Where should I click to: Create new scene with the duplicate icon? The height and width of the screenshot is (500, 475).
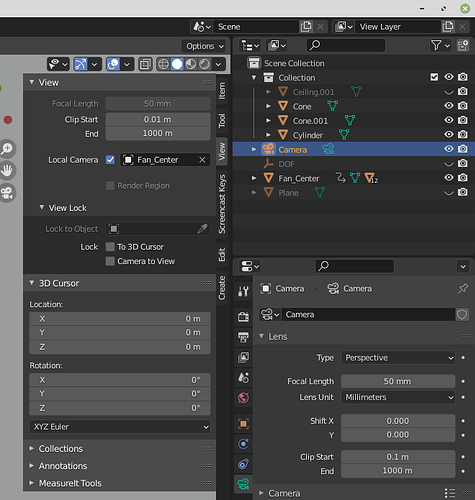[x=306, y=27]
